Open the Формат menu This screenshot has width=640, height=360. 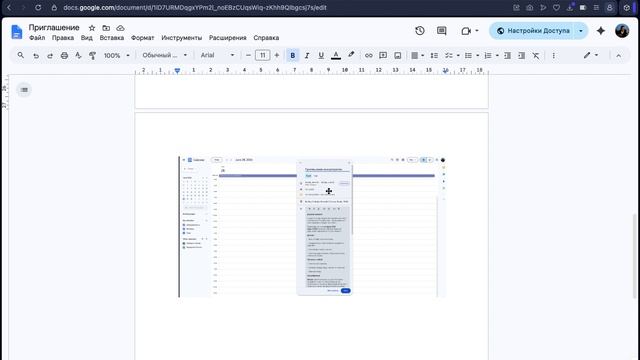tap(142, 38)
